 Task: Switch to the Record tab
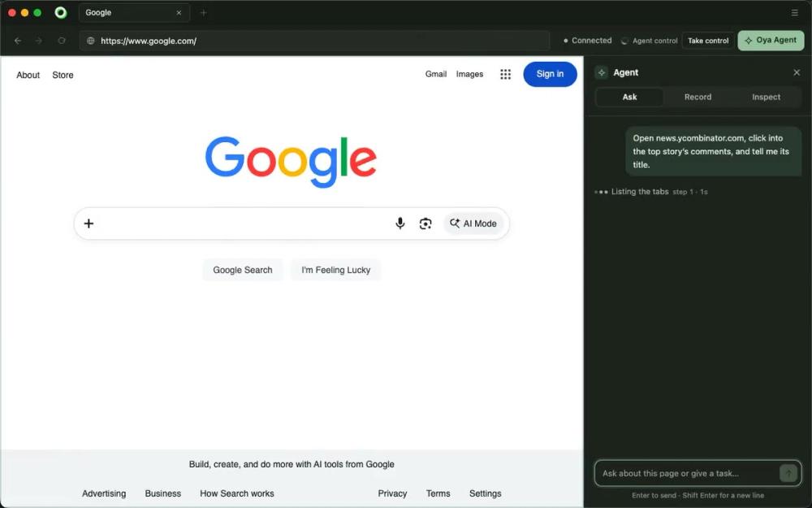[698, 97]
